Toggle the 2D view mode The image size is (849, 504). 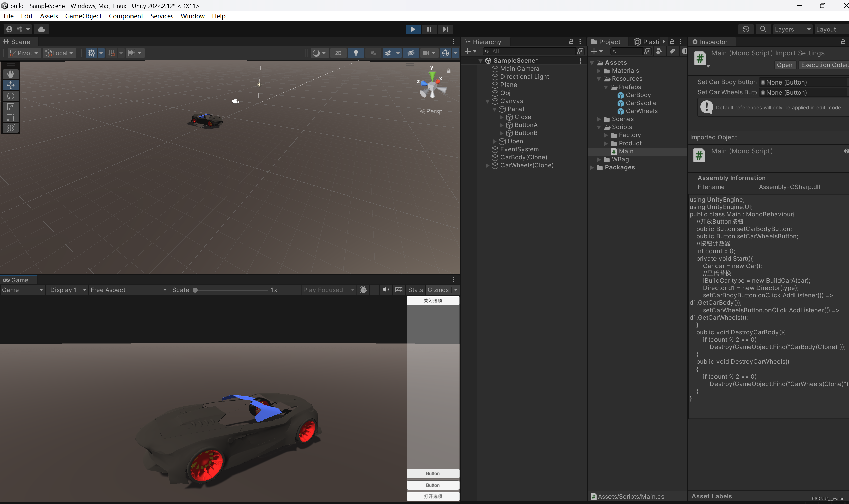click(338, 53)
